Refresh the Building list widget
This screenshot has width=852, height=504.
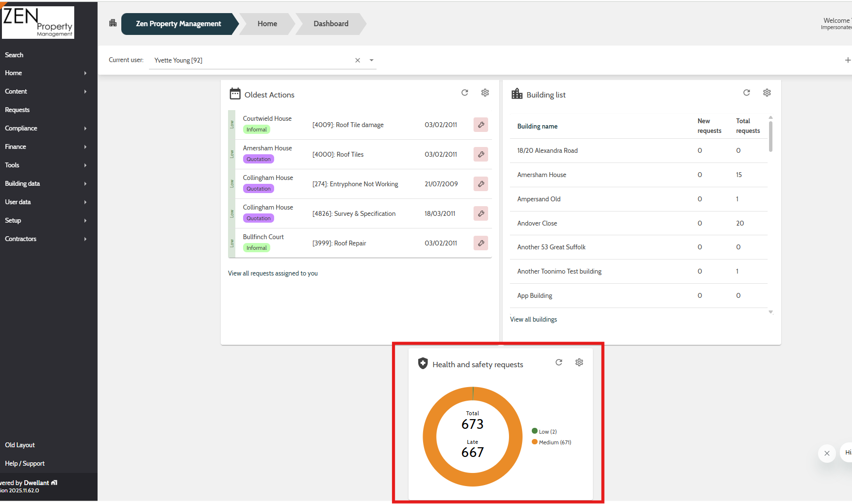(746, 93)
